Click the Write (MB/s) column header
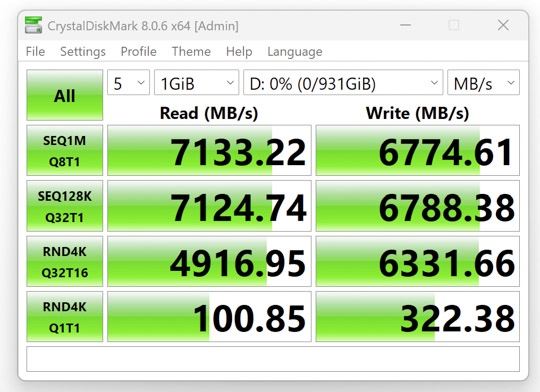The image size is (540, 392). coord(417,113)
